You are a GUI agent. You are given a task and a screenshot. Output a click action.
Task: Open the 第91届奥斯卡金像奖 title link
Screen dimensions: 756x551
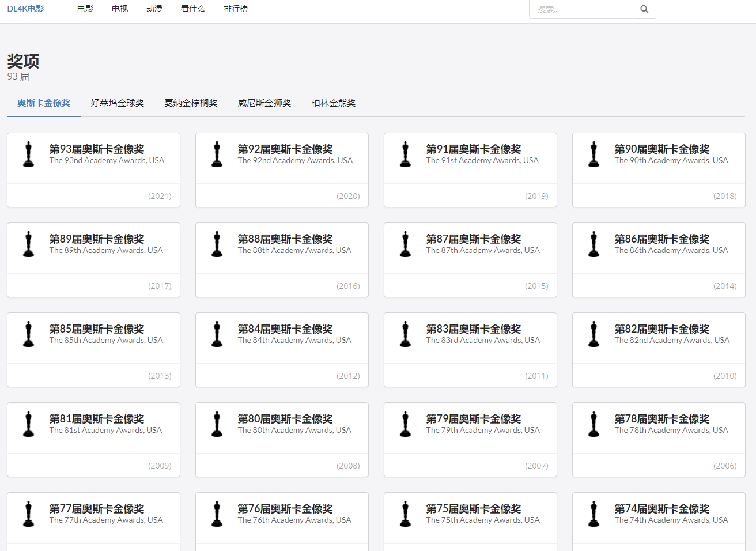[474, 149]
